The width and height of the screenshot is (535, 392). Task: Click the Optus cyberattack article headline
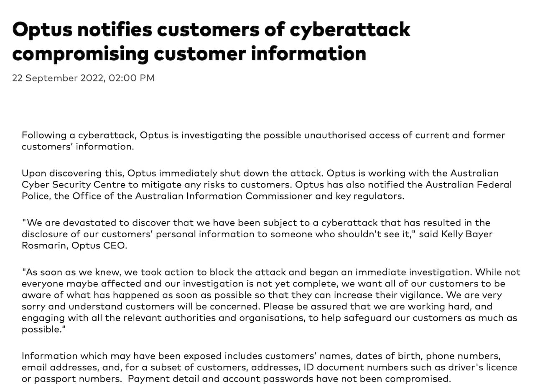click(x=211, y=41)
